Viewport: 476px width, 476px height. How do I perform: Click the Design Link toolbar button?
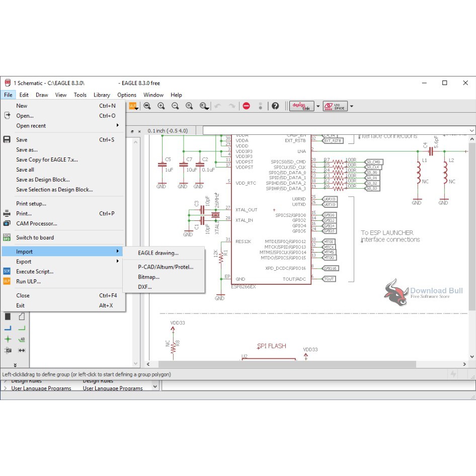tap(301, 106)
